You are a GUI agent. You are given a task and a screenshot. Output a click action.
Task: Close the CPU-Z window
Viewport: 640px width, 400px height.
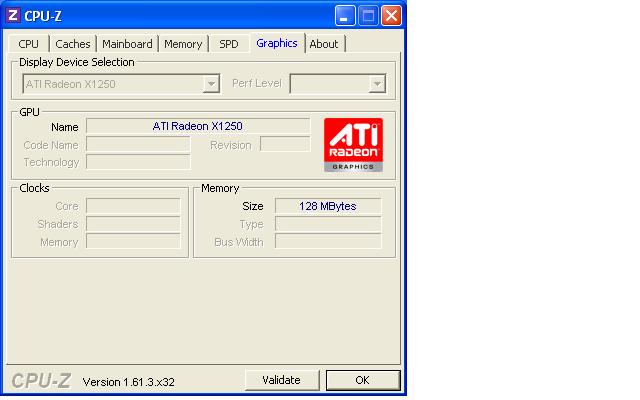pos(391,16)
